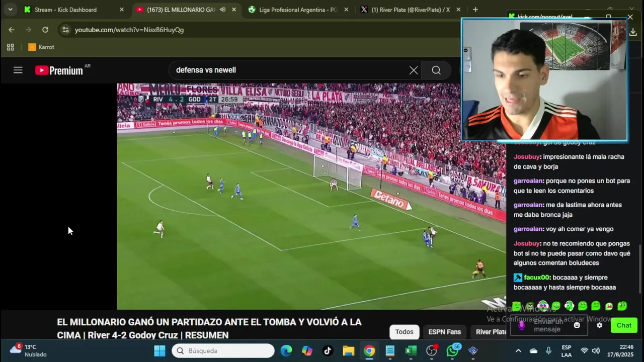Open Notepad from taskbar

(x=390, y=351)
